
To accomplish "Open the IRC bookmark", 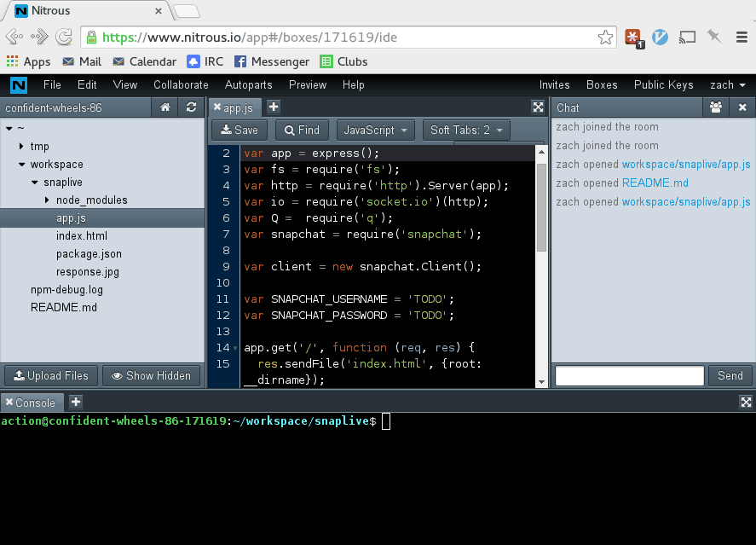I will [205, 61].
